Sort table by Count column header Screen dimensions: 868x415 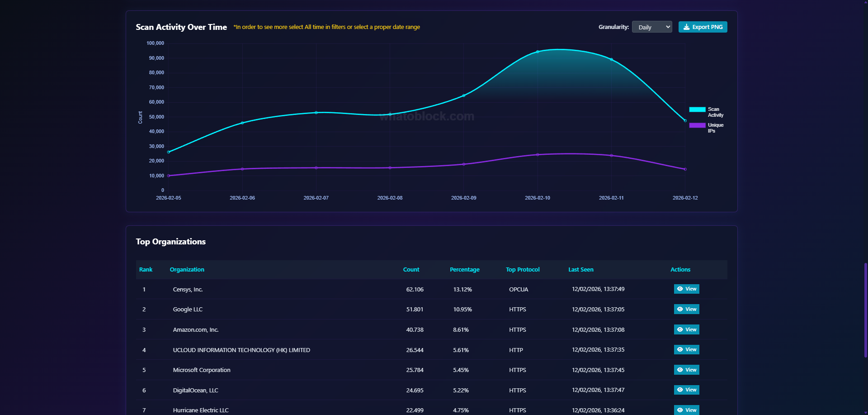click(x=411, y=270)
